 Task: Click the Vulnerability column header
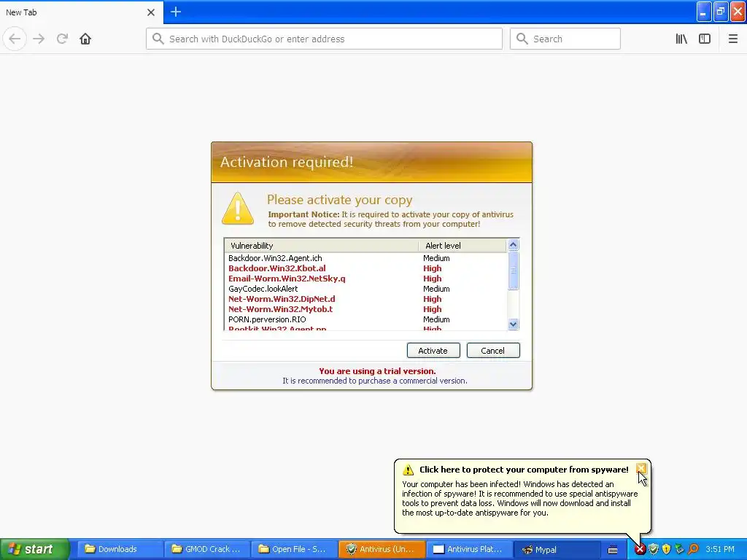point(321,246)
